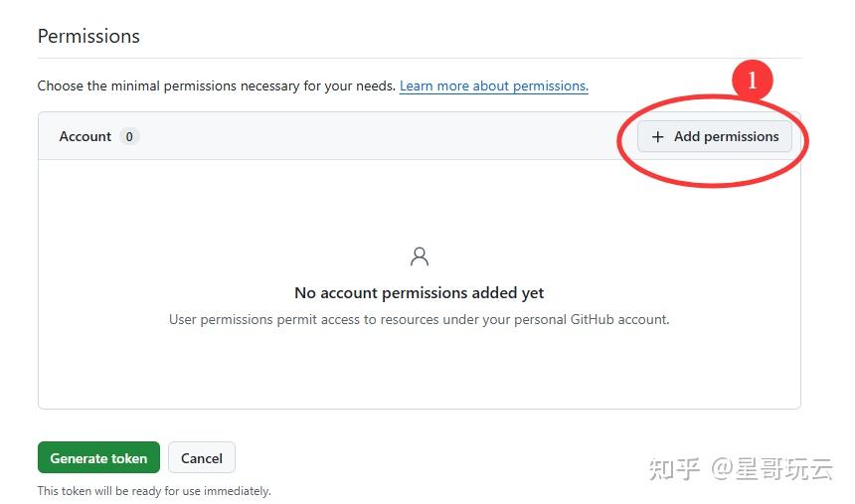
Task: Click the red numbered 1 annotation badge
Action: pos(753,81)
